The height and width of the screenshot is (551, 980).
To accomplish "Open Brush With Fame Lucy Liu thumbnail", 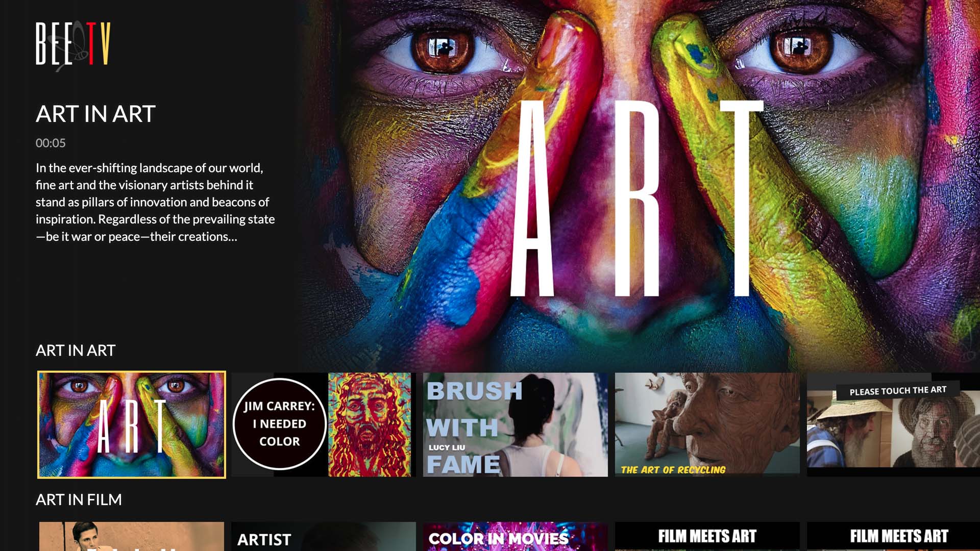I will [x=516, y=424].
